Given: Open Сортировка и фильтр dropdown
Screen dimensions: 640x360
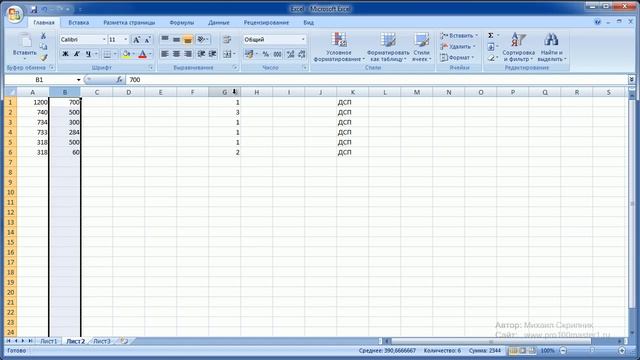Looking at the screenshot, I should [518, 47].
